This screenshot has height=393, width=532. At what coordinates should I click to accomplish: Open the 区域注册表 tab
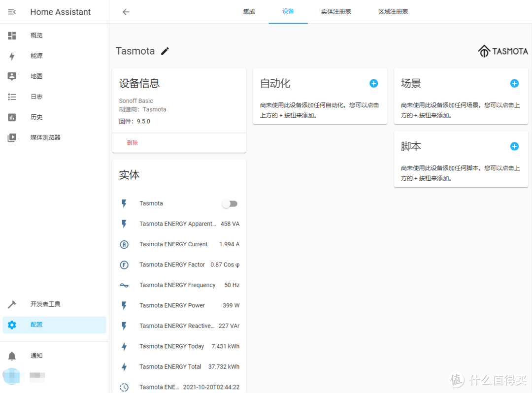tap(393, 12)
